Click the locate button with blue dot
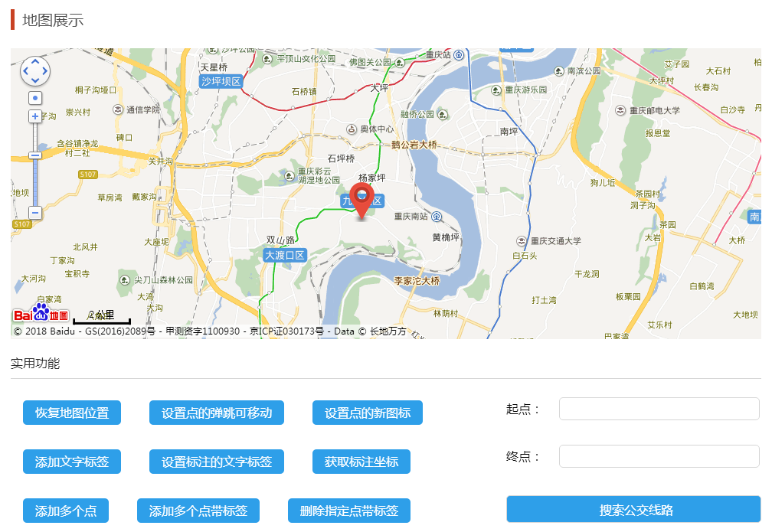The height and width of the screenshot is (532, 772). pos(34,98)
